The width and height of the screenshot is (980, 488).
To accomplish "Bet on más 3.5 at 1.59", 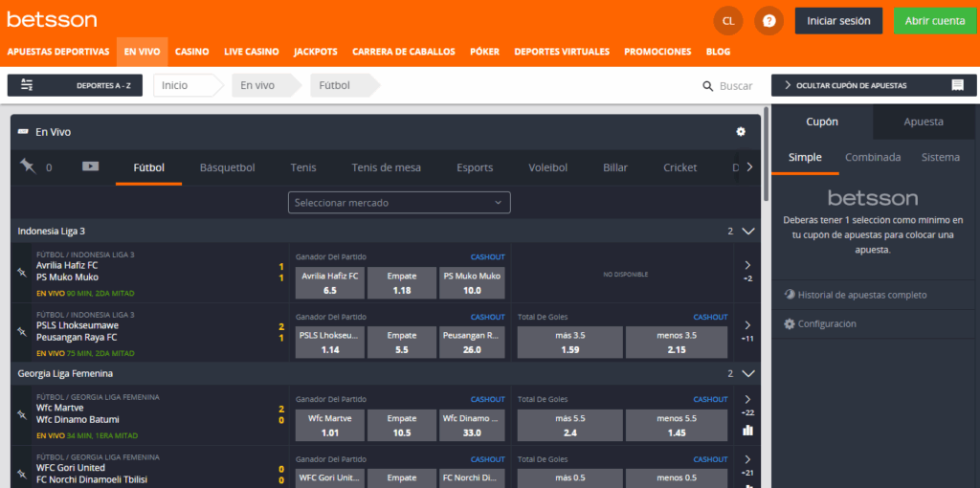I will [x=570, y=343].
